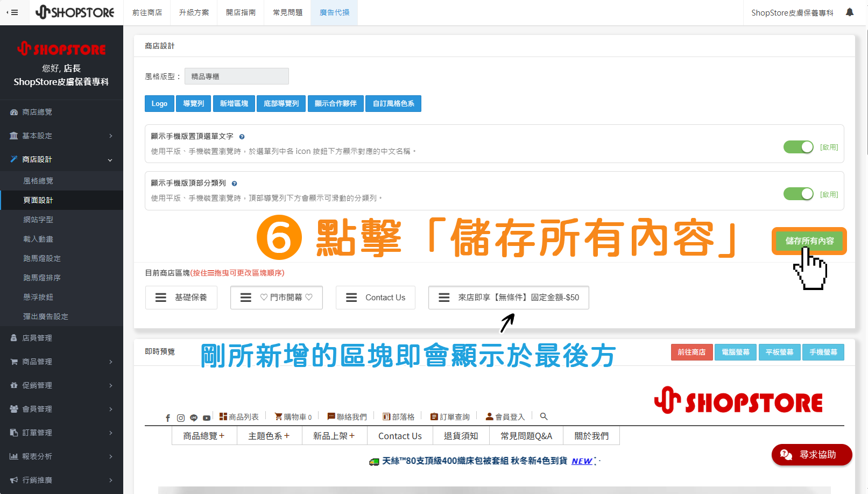Click the 風格版型 精品專櫃 field
Screen dimensions: 868x494
(237, 76)
